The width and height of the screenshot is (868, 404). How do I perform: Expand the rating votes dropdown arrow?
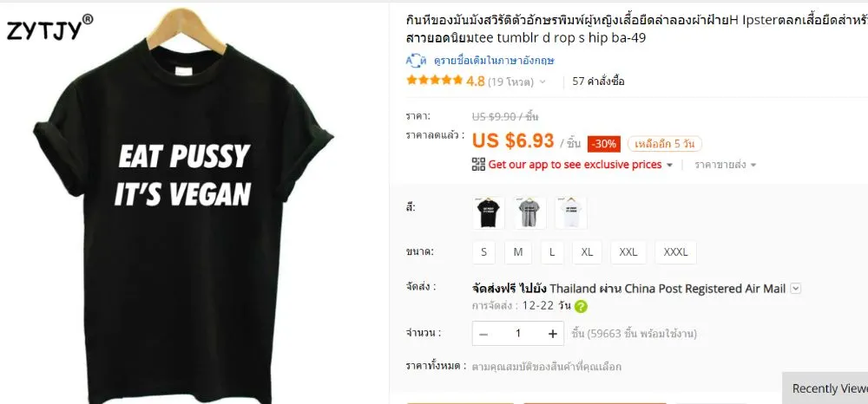542,81
